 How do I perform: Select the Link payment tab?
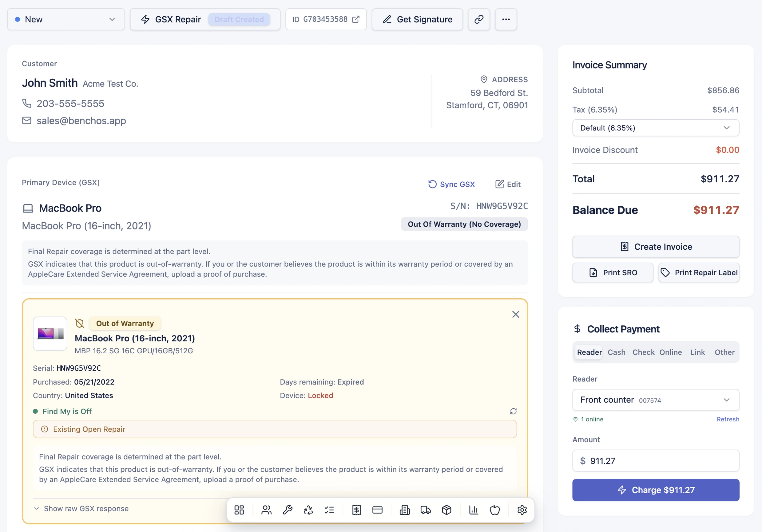coord(697,352)
